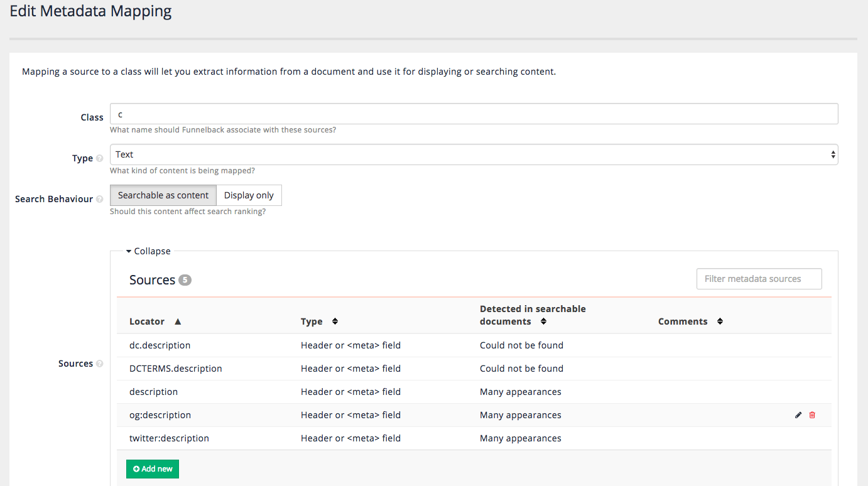
Task: Toggle the Type column sort arrows
Action: (334, 321)
